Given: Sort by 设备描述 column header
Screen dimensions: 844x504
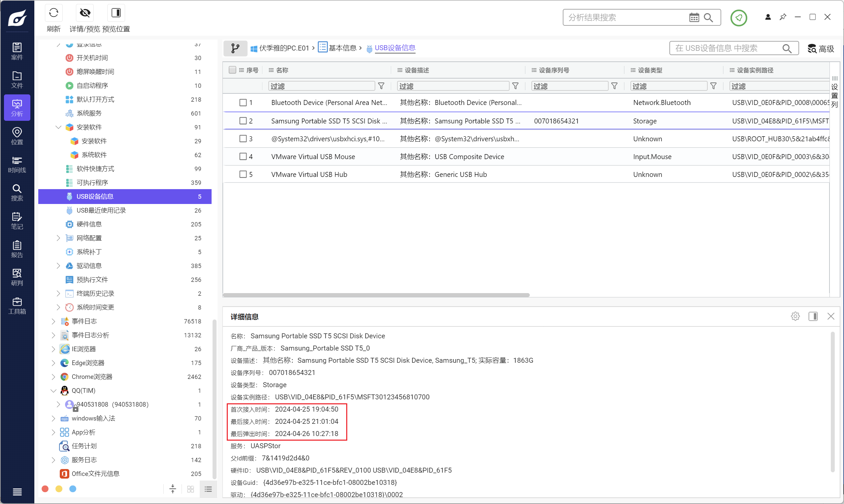Looking at the screenshot, I should pos(417,70).
